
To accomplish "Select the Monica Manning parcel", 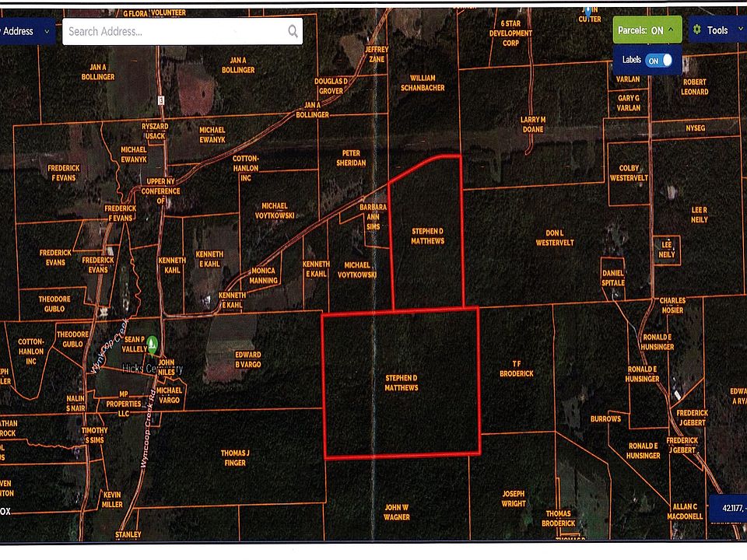I will pyautogui.click(x=263, y=275).
